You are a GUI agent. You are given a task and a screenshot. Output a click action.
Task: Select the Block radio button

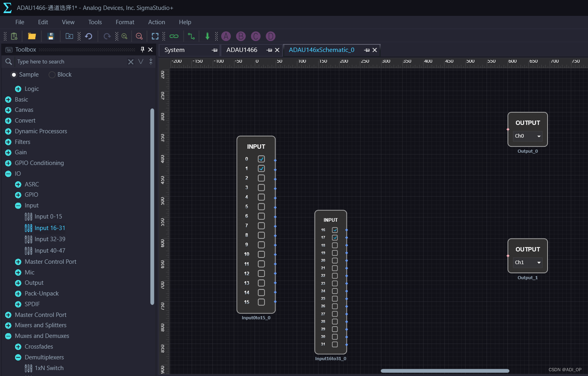click(x=52, y=75)
